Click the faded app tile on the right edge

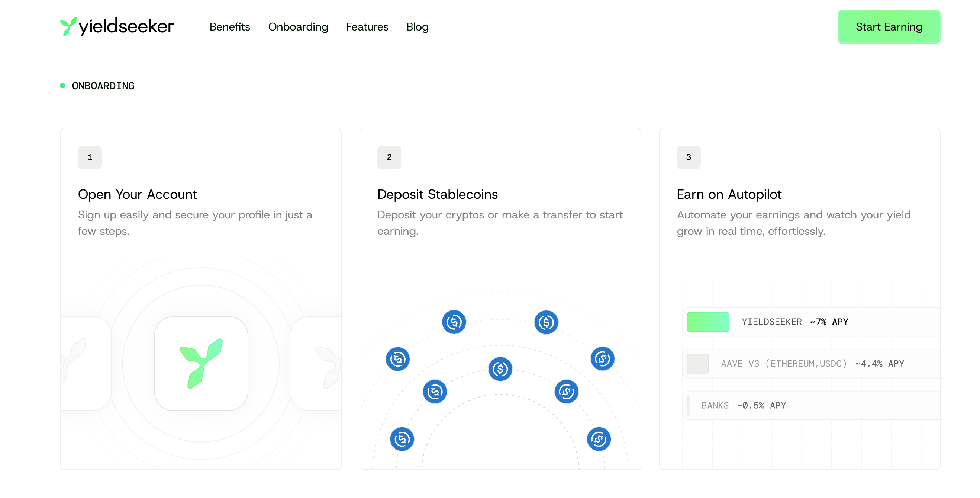click(316, 363)
